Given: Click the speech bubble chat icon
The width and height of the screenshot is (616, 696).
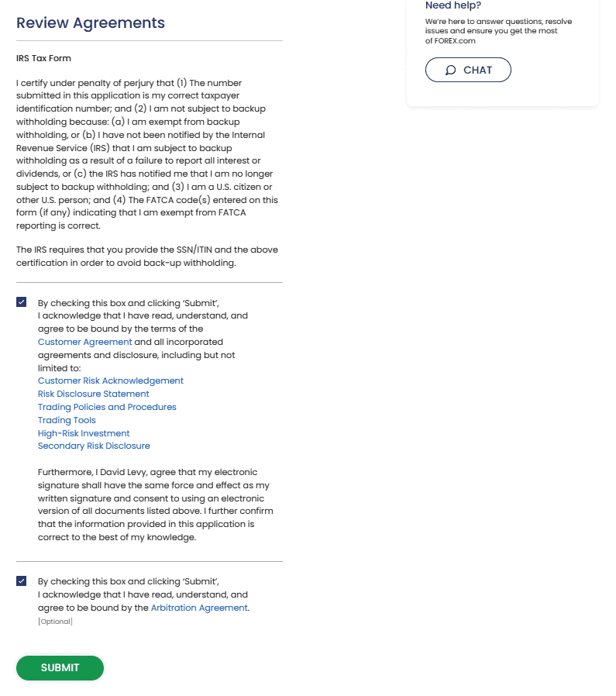Looking at the screenshot, I should (450, 70).
